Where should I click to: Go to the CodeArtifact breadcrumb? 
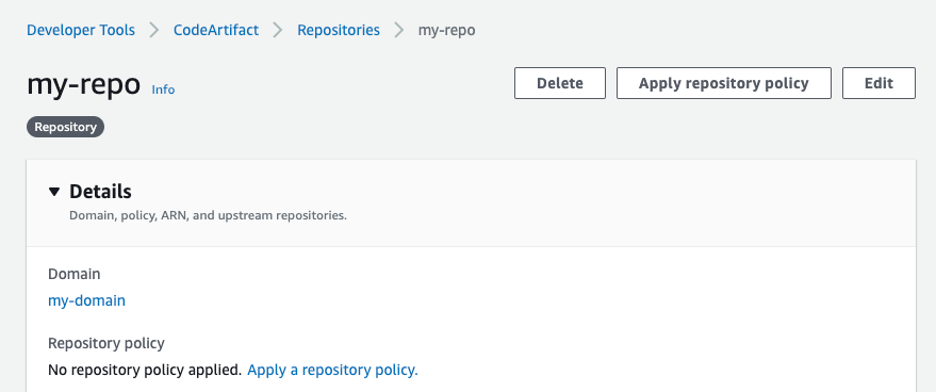click(216, 30)
